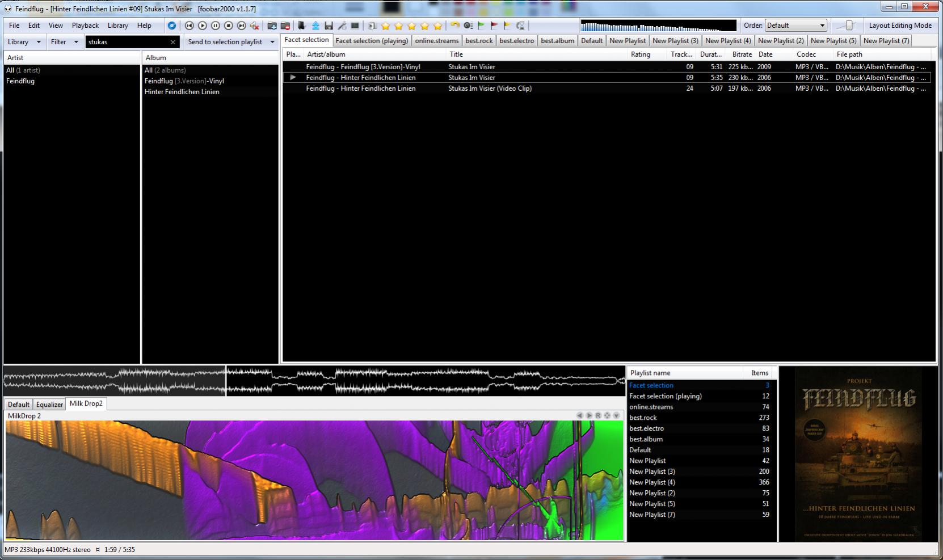Skip to the previous track
Screen dimensions: 943x560
tap(190, 26)
